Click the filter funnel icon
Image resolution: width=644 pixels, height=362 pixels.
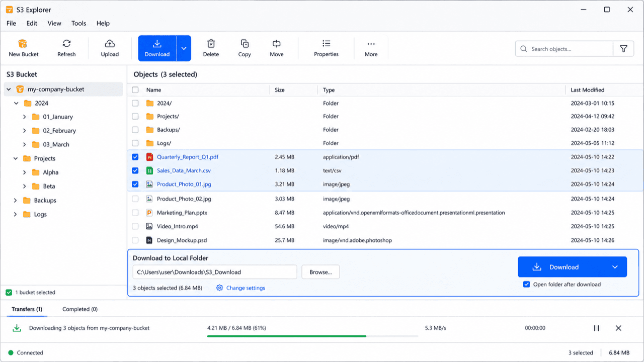pos(624,49)
